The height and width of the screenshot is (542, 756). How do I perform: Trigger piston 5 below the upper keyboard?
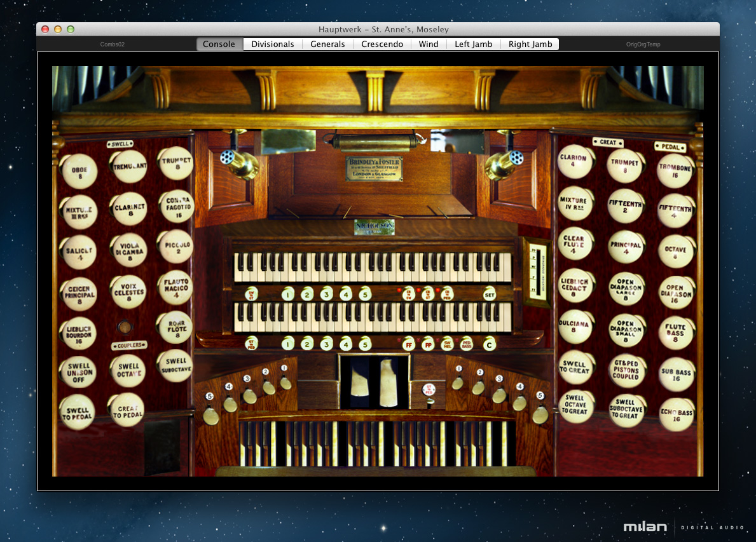[x=365, y=294]
